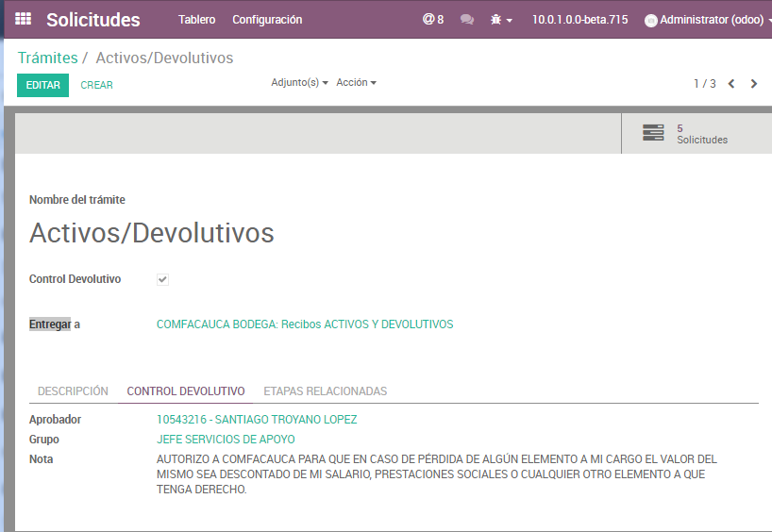Toggle the Control Devolutivo checkbox
The height and width of the screenshot is (532, 772).
tap(162, 279)
